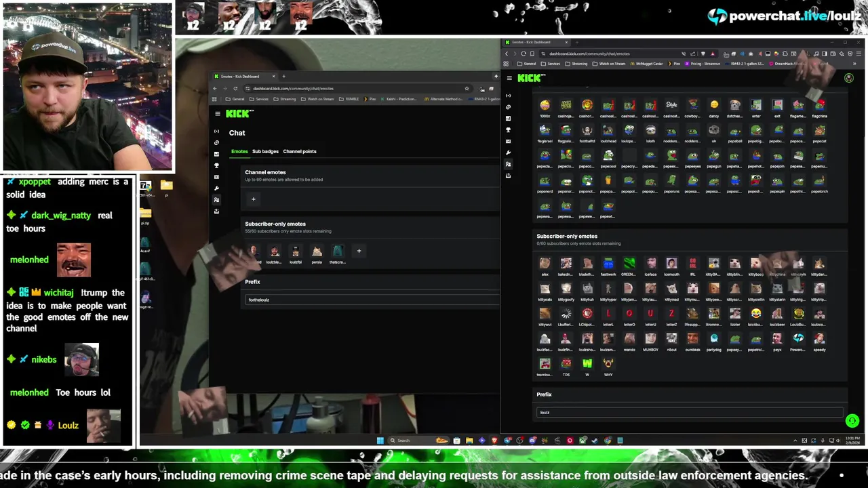Open download icon in right window sidebar
Image resolution: width=868 pixels, height=488 pixels.
(x=508, y=176)
